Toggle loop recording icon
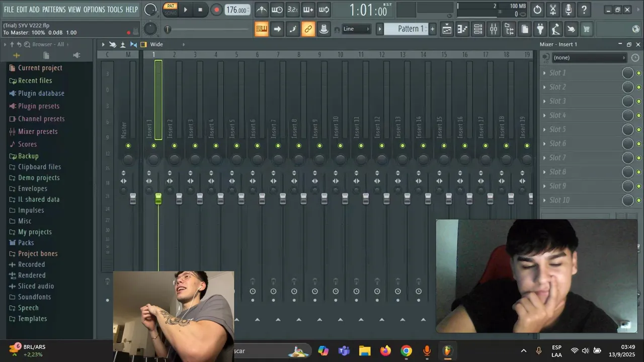The image size is (644, 362). [324, 10]
